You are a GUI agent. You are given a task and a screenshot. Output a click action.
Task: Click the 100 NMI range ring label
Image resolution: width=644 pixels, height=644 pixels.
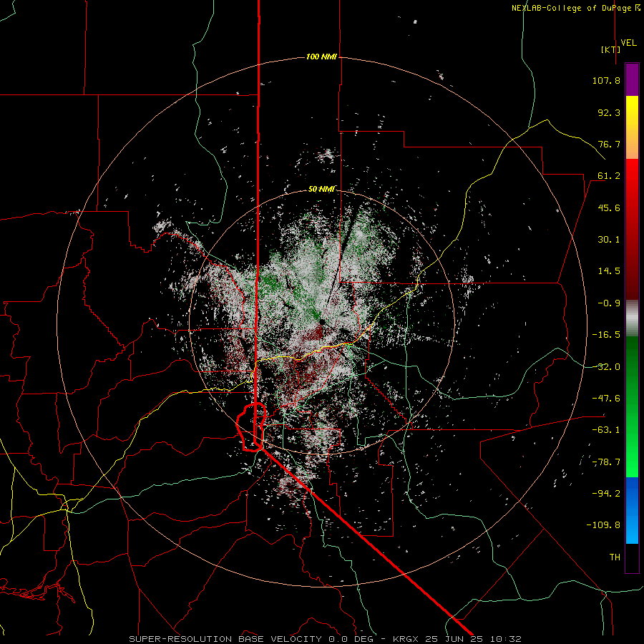point(321,57)
